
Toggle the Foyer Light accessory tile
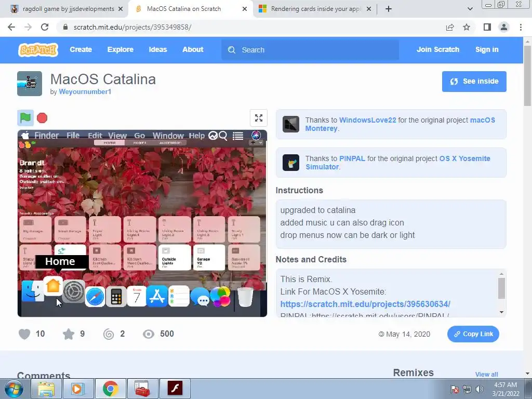pyautogui.click(x=105, y=229)
